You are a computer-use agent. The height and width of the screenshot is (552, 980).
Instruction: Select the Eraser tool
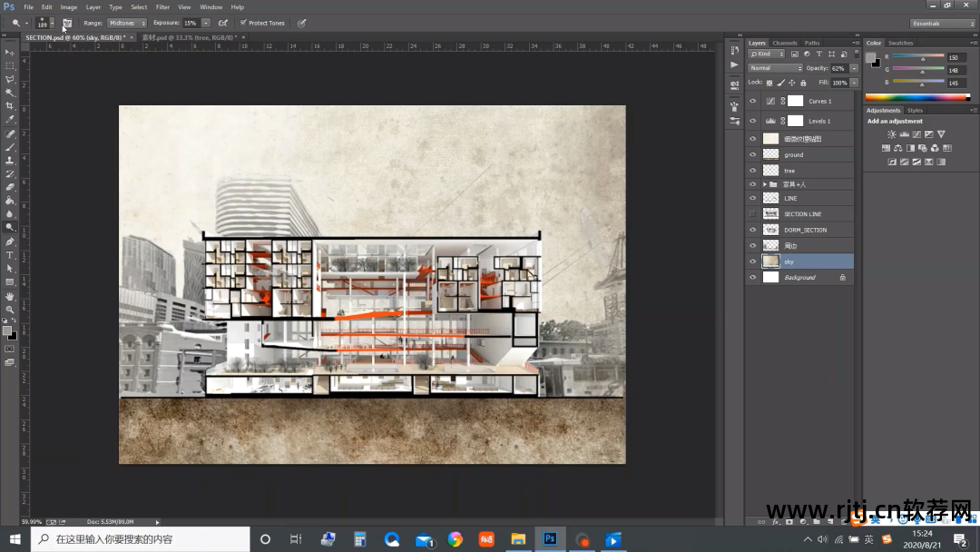pyautogui.click(x=9, y=187)
